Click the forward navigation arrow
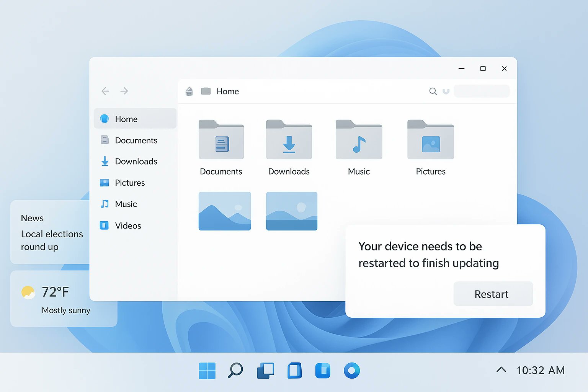This screenshot has width=588, height=392. [124, 91]
